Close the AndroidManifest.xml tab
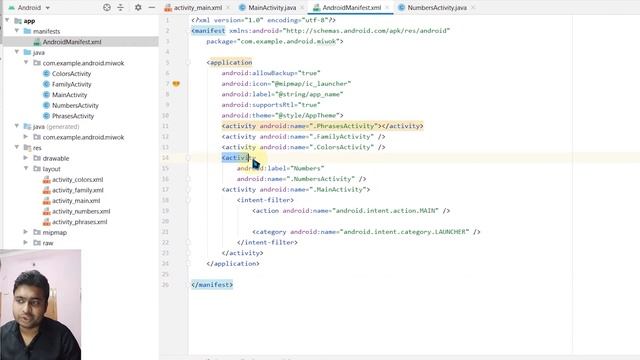The width and height of the screenshot is (640, 360). point(387,8)
